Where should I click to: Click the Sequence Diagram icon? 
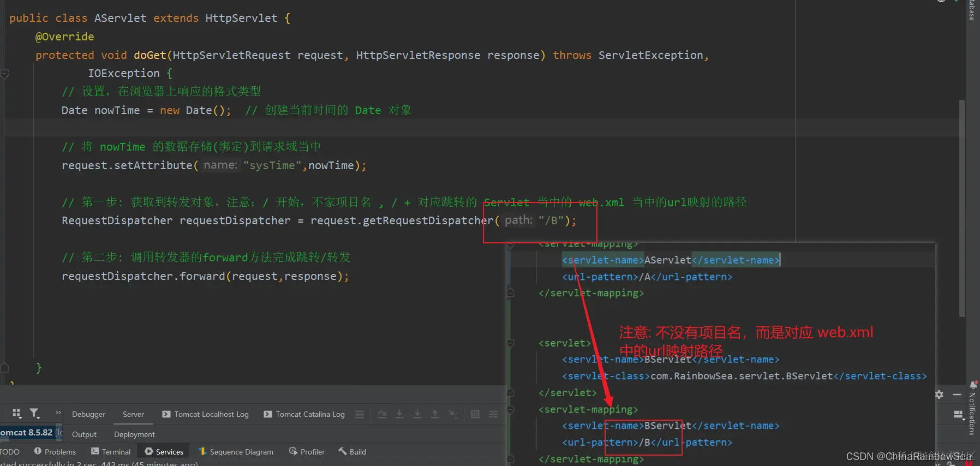(202, 451)
